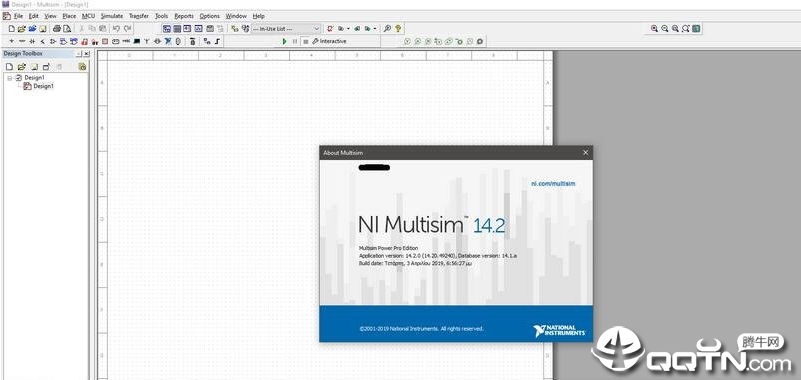Viewport: 801px width, 380px height.
Task: Toggle the Spreadsheet view icon
Action: click(177, 29)
